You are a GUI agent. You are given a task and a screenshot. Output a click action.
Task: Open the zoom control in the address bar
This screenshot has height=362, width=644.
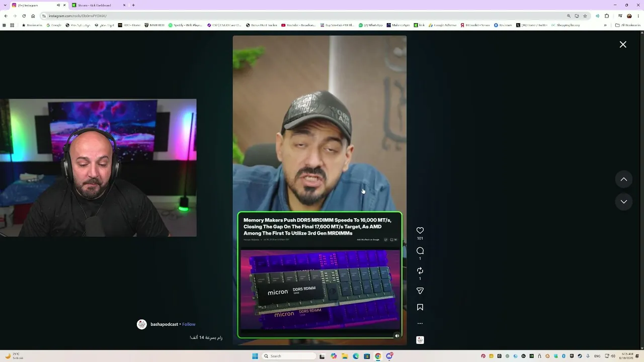click(x=569, y=16)
